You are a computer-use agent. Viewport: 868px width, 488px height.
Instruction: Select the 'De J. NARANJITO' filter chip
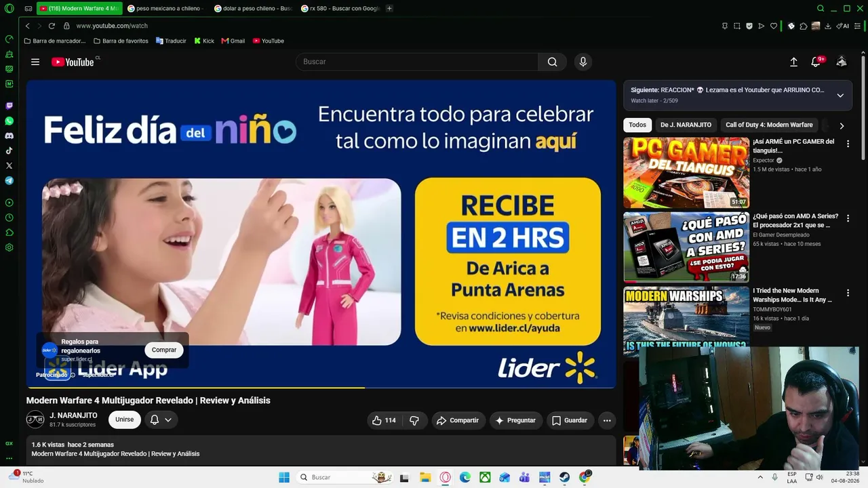point(686,125)
